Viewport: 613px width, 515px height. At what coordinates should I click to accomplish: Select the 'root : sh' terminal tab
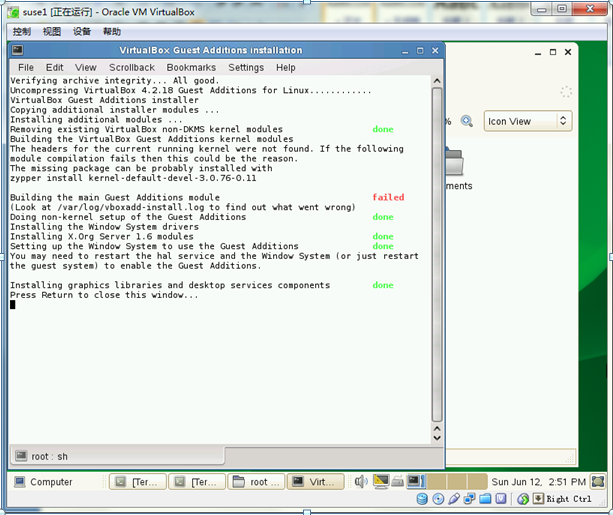tap(117, 456)
